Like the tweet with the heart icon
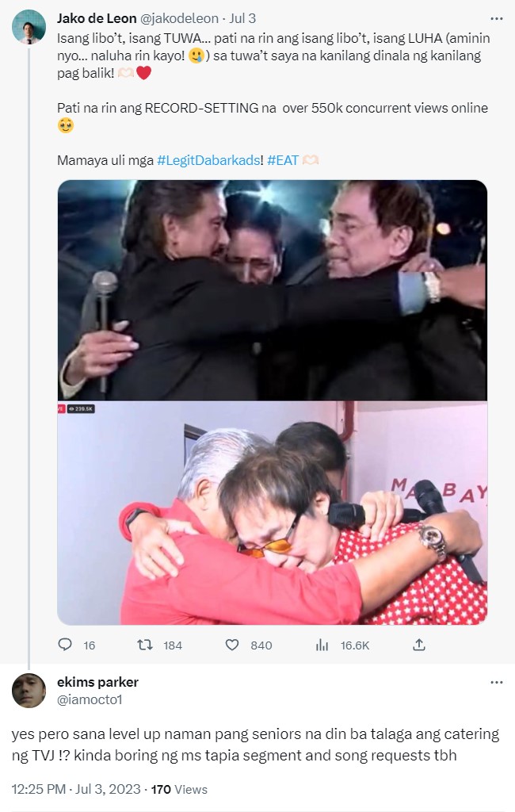The image size is (515, 812). pyautogui.click(x=234, y=645)
